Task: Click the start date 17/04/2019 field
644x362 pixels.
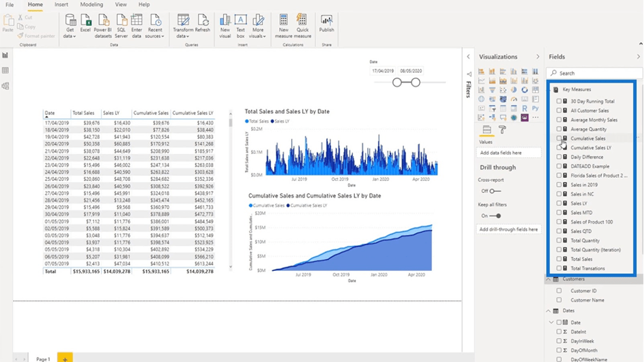Action: click(x=383, y=71)
